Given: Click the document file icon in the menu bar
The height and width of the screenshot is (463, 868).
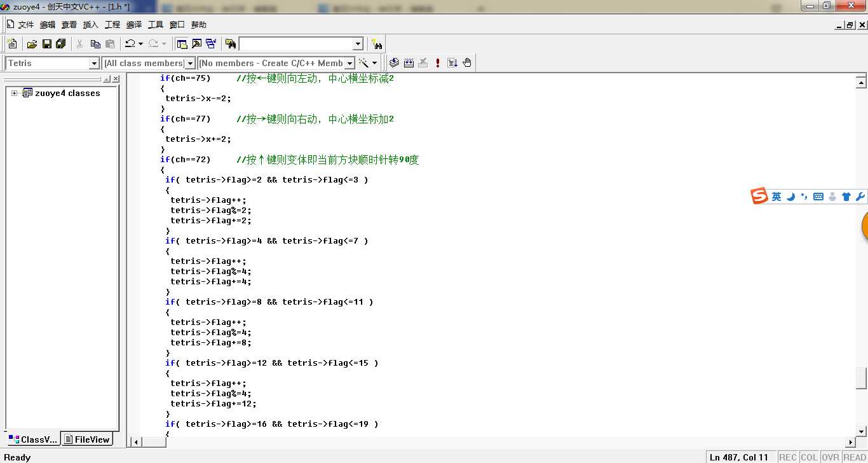Looking at the screenshot, I should 10,24.
